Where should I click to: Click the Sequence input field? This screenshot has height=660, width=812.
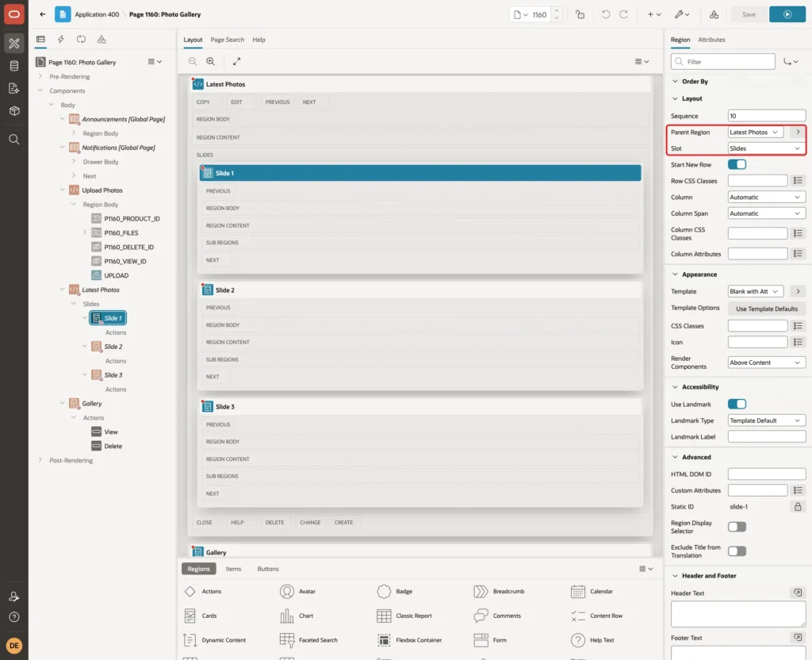point(767,116)
